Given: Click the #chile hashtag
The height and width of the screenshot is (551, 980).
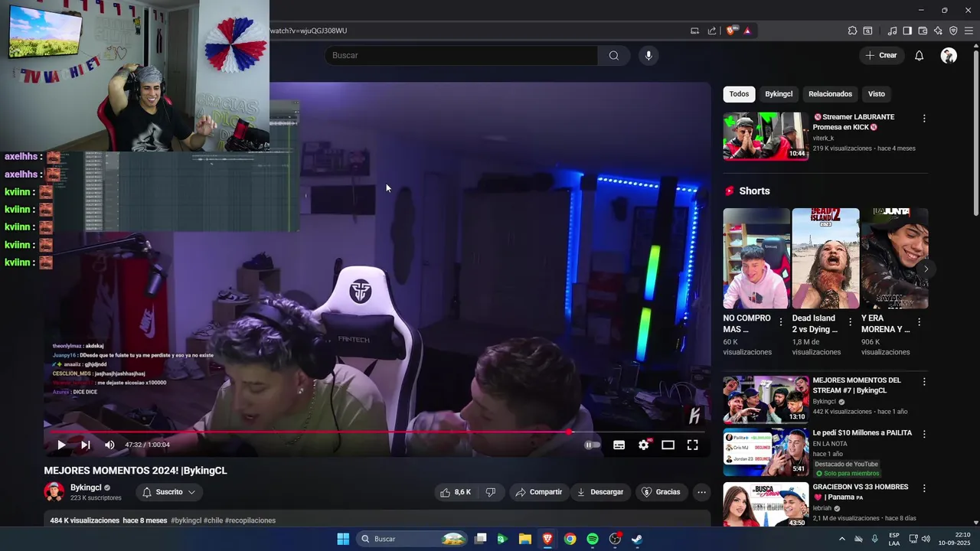Looking at the screenshot, I should (x=213, y=520).
